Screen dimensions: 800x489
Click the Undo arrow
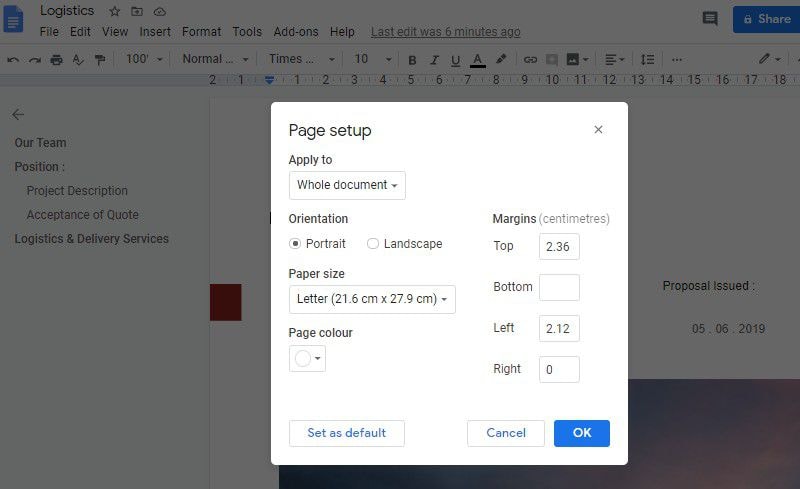(13, 60)
